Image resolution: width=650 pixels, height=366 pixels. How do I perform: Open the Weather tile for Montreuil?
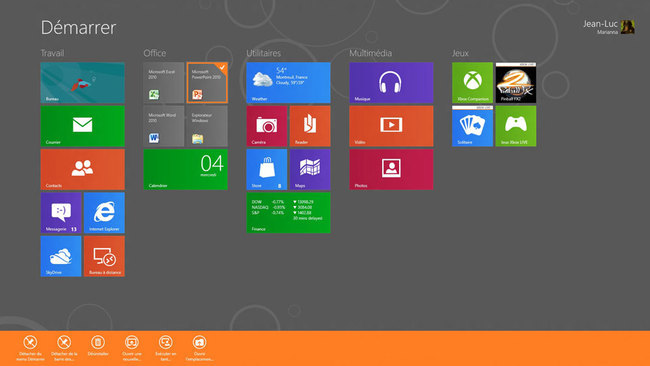[289, 82]
